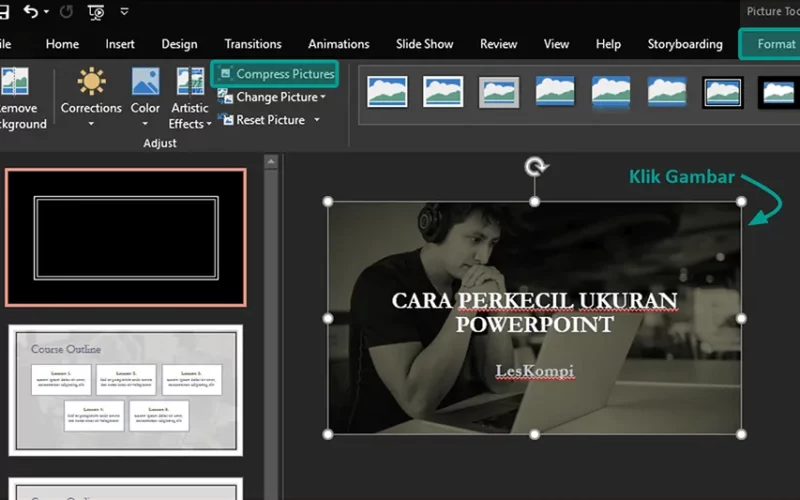Switch to the Review tab
800x500 pixels.
pos(498,44)
